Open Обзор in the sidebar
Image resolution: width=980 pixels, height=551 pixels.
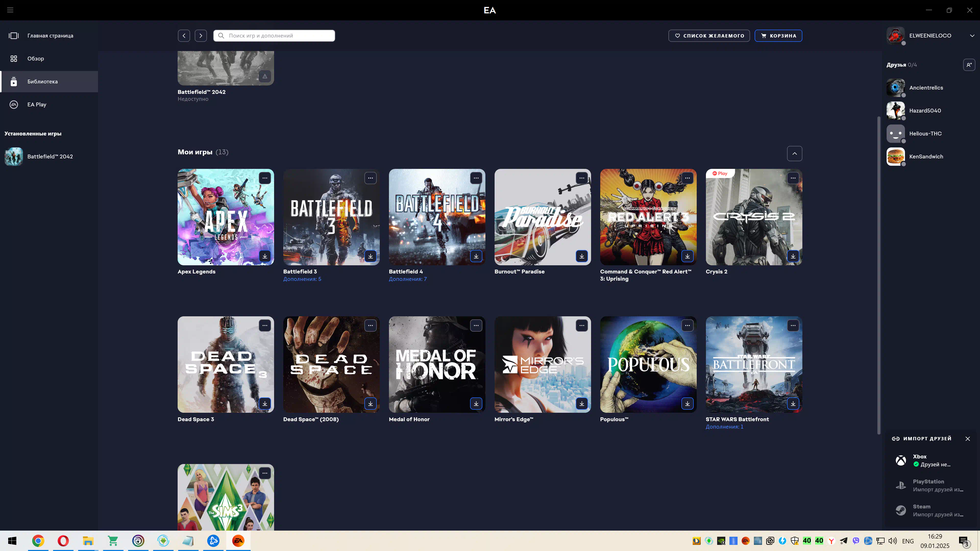[x=49, y=59]
